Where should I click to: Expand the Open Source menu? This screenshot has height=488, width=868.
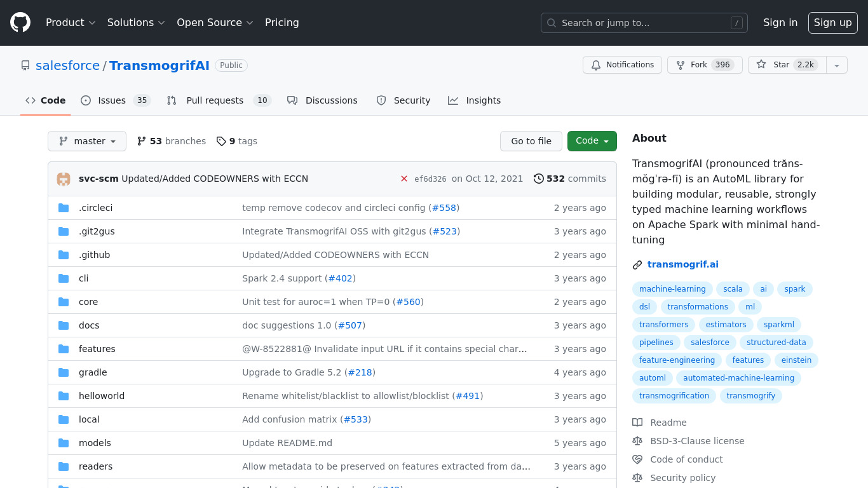pyautogui.click(x=215, y=22)
